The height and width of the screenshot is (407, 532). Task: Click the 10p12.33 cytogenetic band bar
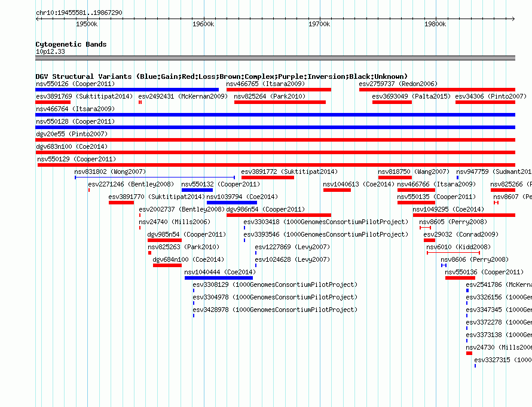pos(275,58)
